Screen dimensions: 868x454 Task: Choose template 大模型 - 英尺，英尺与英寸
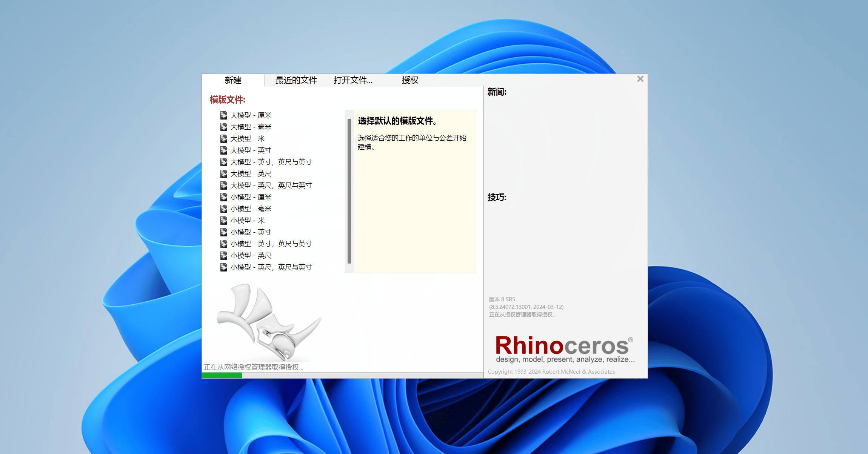271,186
